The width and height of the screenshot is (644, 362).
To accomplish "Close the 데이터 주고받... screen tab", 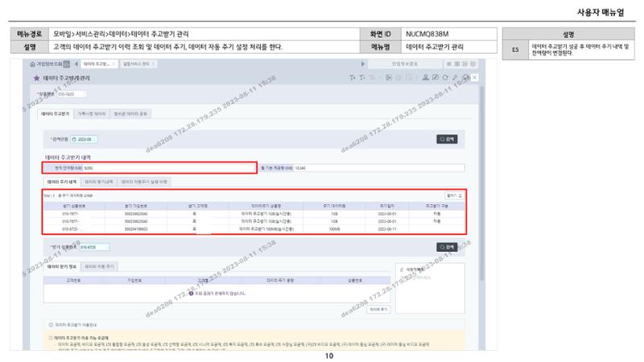I will [x=114, y=64].
